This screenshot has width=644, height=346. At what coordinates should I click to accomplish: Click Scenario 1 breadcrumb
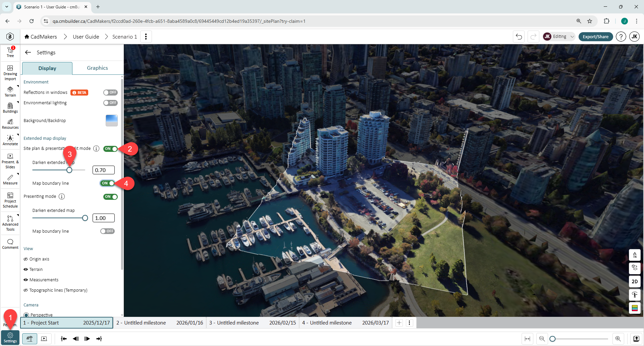click(x=124, y=37)
